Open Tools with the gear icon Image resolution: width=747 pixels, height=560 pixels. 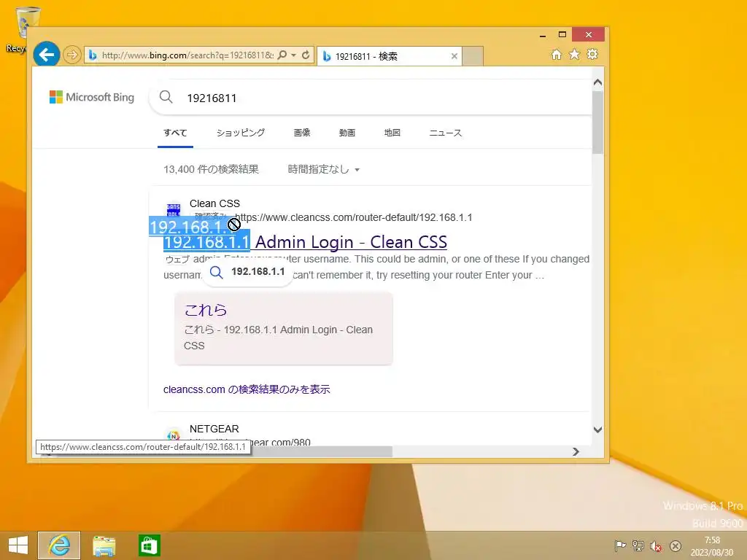coord(592,54)
